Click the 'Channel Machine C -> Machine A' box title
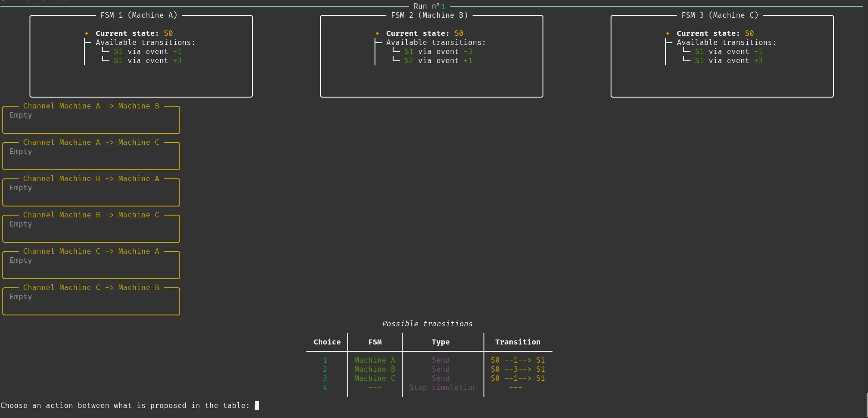Viewport: 868px width, 418px height. click(91, 251)
